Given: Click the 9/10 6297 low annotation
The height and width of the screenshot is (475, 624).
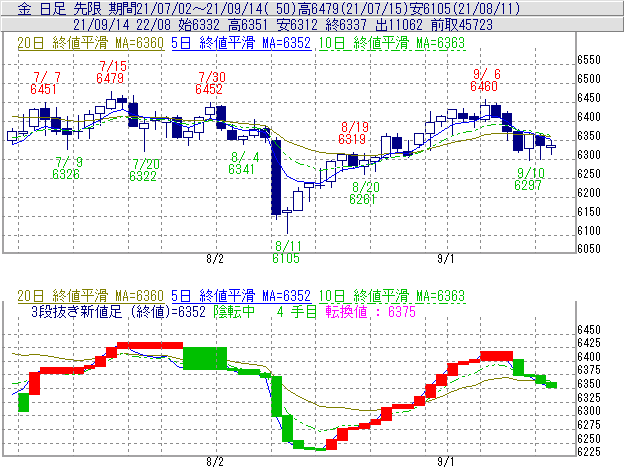Looking at the screenshot, I should click(x=528, y=179).
